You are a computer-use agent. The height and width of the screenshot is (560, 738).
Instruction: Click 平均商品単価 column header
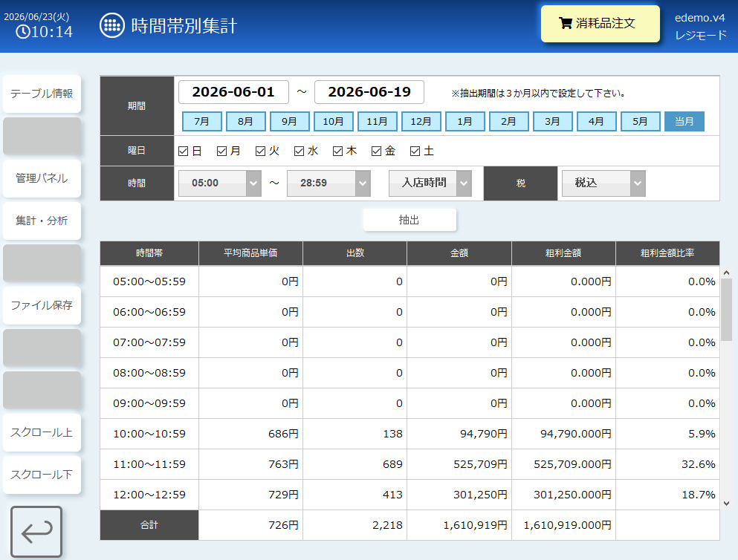point(250,253)
